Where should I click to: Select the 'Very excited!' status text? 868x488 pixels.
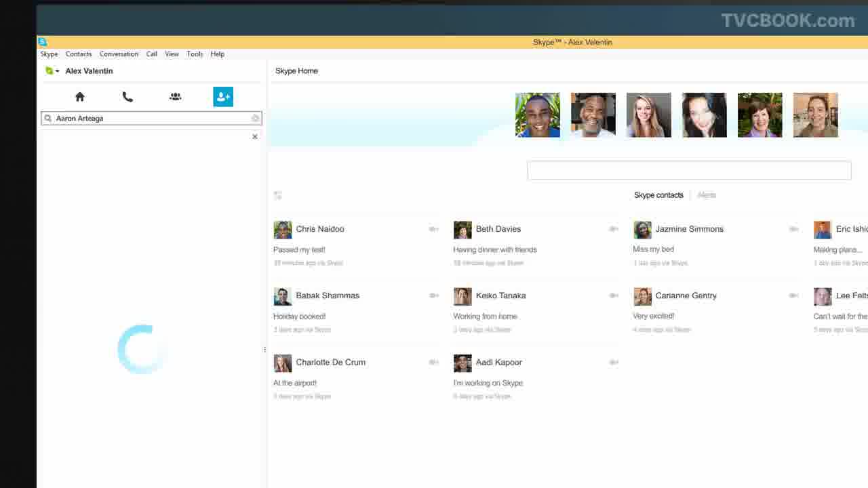pos(653,315)
